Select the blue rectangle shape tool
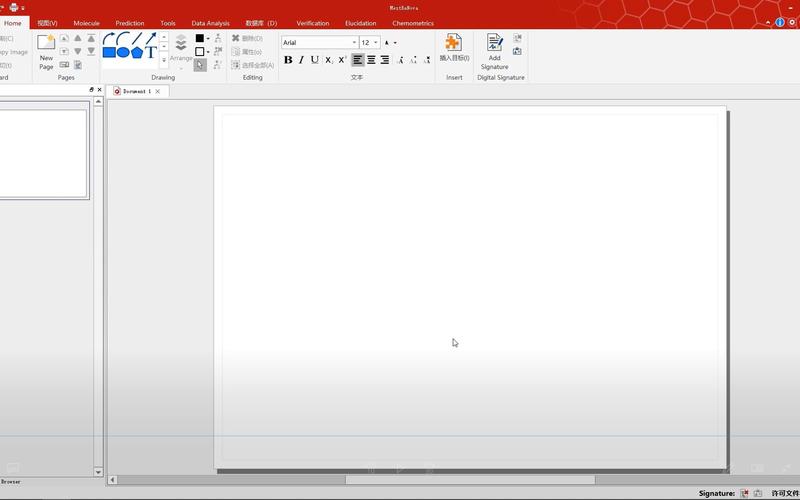Screen dimensions: 800x500 tap(109, 52)
